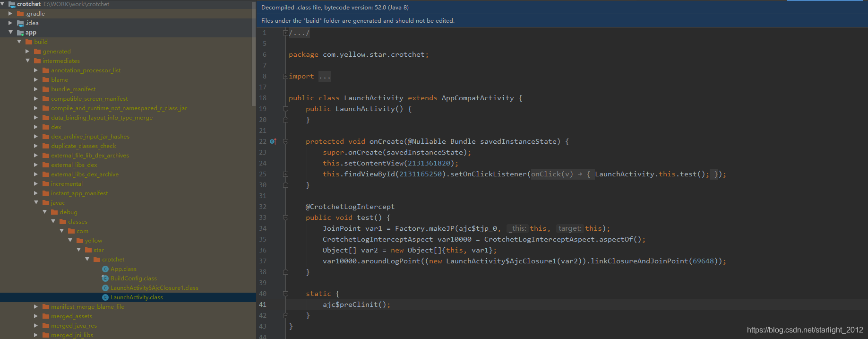Screen dimensions: 868x339
Task: Click line number 34 in the gutter
Action: 263,228
